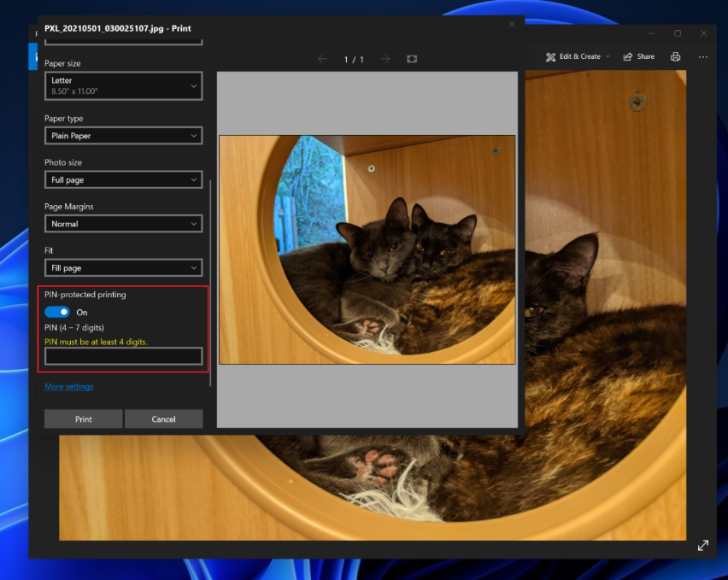Viewport: 728px width, 580px height.
Task: Click the 1 / 1 page counter
Action: (x=354, y=60)
